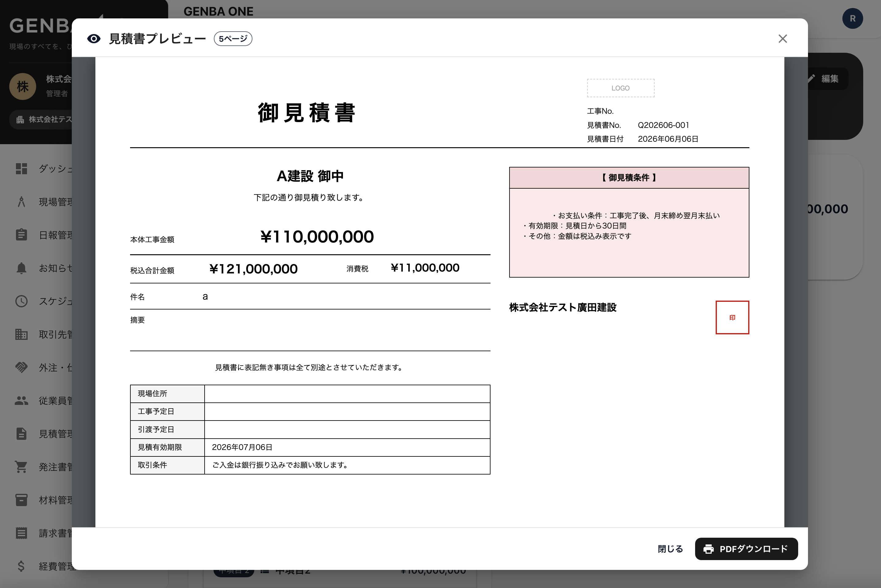Open 発注書管理 cart icon in sidebar

[21, 467]
